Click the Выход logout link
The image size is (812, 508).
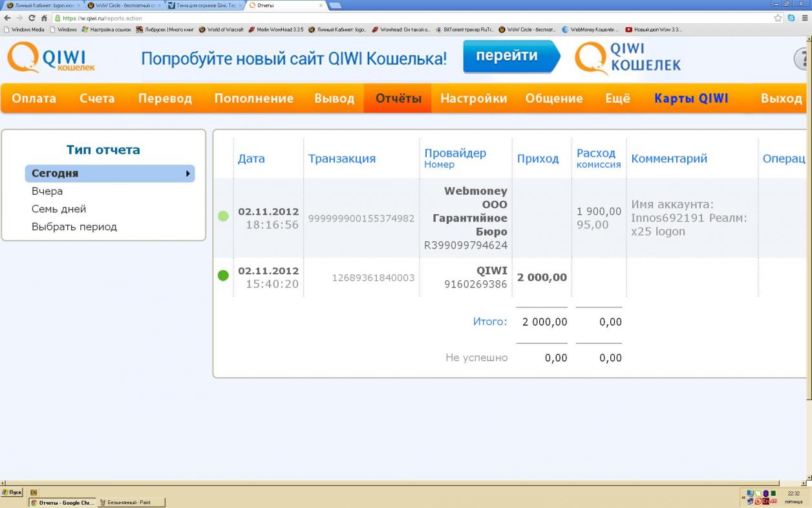point(781,98)
